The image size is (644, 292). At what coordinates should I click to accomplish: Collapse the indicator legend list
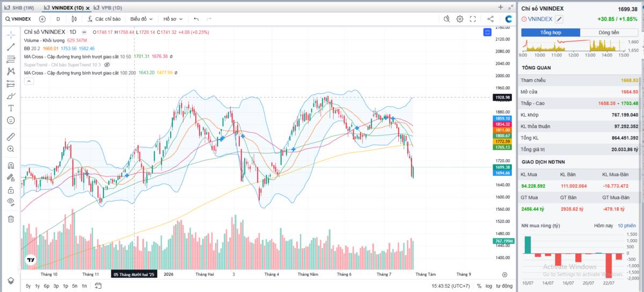(x=29, y=81)
